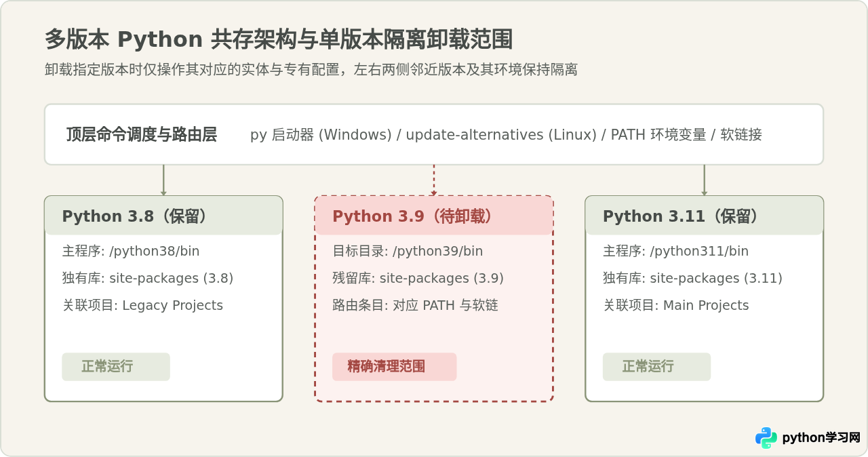Screen dimensions: 868x457
Task: Click the 顶层命令调度与路由层 heading
Action: click(142, 134)
